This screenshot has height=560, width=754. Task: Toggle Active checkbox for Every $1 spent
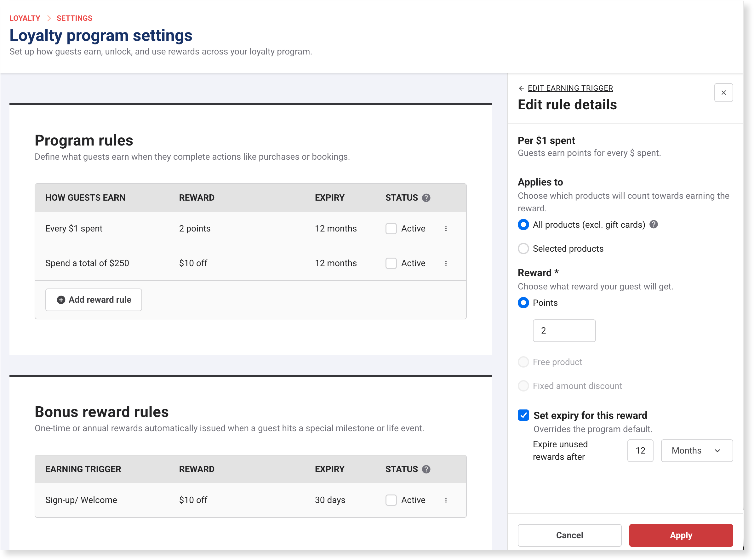click(x=391, y=229)
